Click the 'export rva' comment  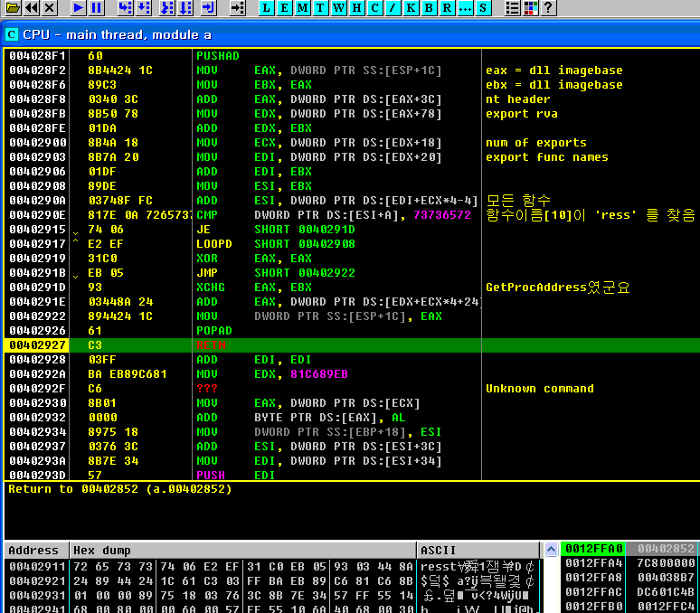pyautogui.click(x=522, y=114)
